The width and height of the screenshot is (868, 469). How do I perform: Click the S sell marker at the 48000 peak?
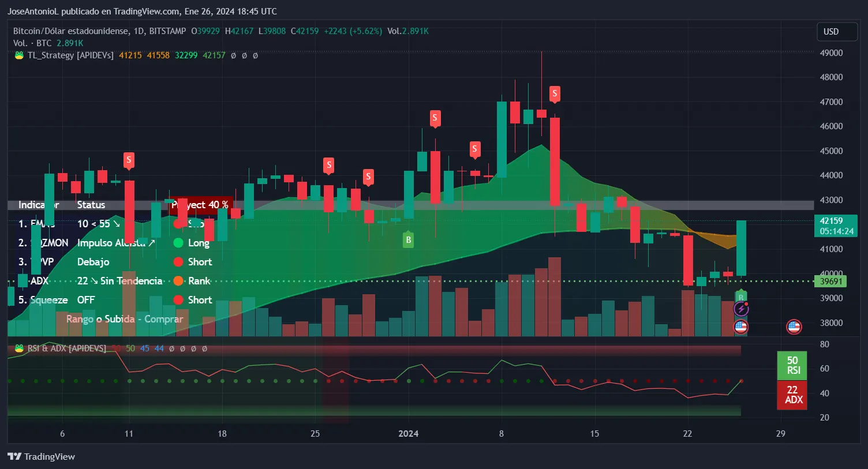[x=554, y=93]
